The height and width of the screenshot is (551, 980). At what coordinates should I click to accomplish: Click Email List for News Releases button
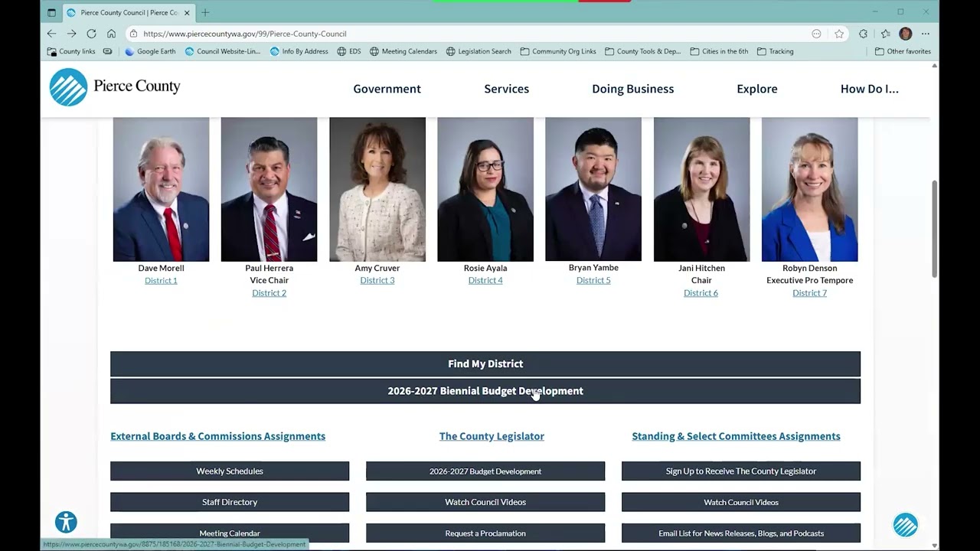741,533
